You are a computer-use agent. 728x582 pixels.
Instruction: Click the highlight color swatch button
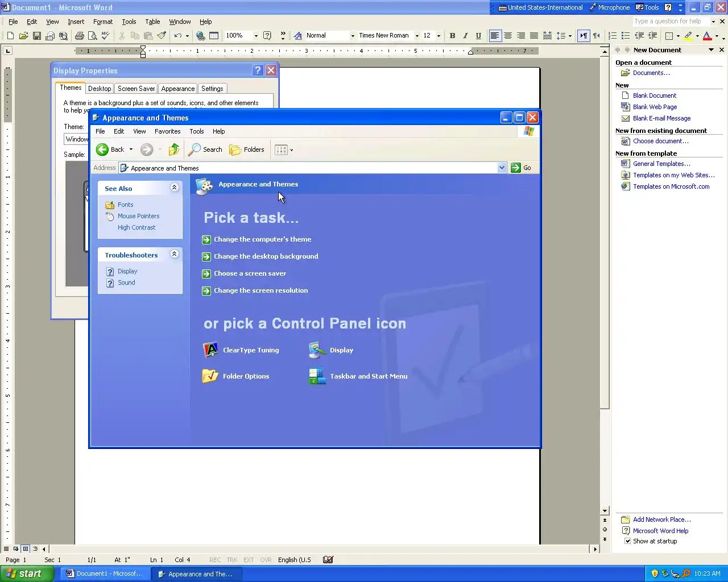pyautogui.click(x=688, y=36)
